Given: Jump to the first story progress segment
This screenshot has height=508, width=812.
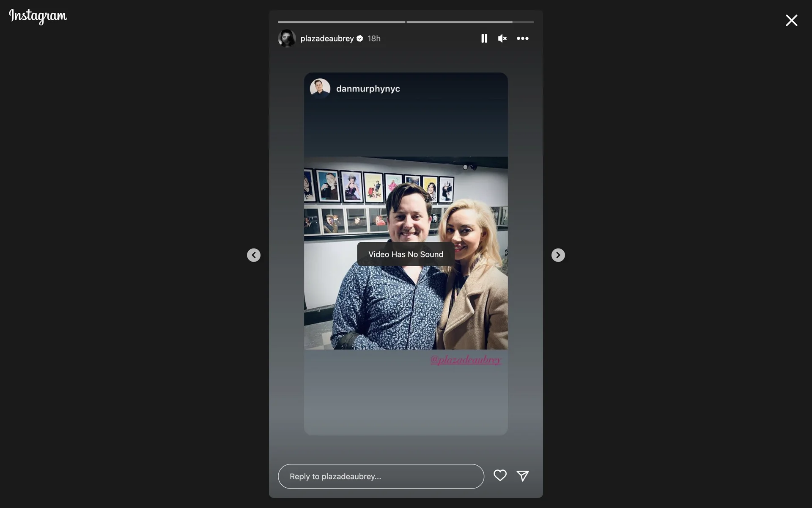Looking at the screenshot, I should tap(341, 22).
